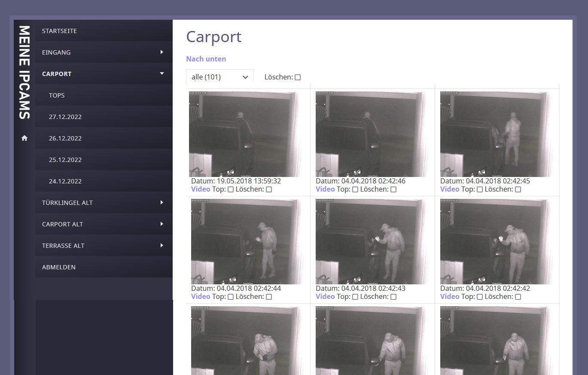
Task: Expand the Carport Alt submenu arrow
Action: (x=162, y=224)
